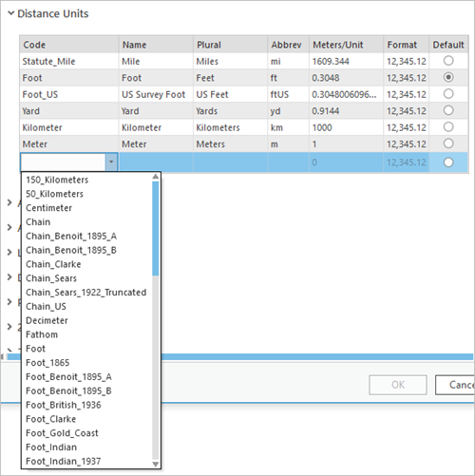This screenshot has height=476, width=475.
Task: Set Meter as default distance unit
Action: point(448,143)
